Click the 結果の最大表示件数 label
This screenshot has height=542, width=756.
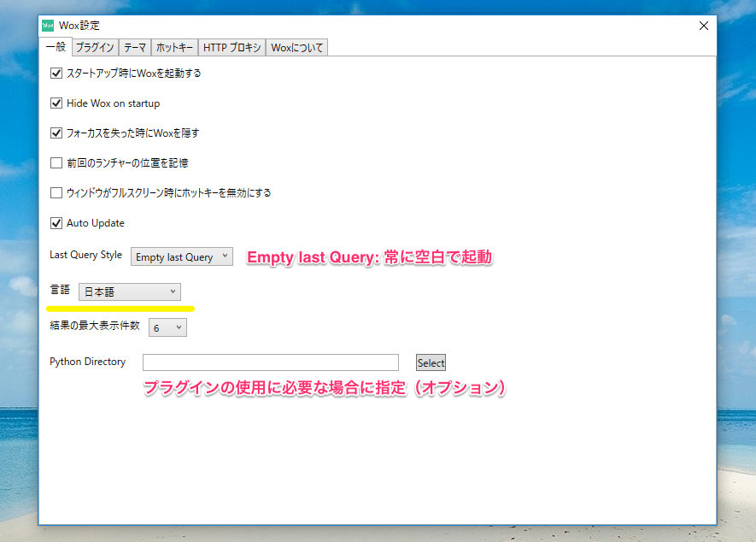[95, 326]
